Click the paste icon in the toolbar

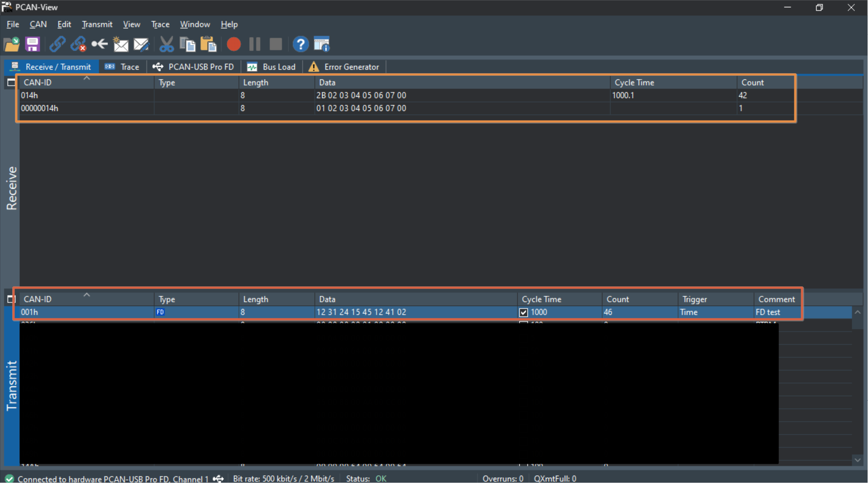point(208,44)
